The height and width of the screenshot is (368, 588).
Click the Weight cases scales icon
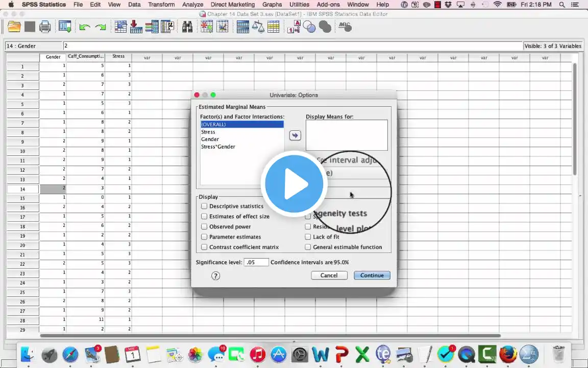[x=258, y=27]
